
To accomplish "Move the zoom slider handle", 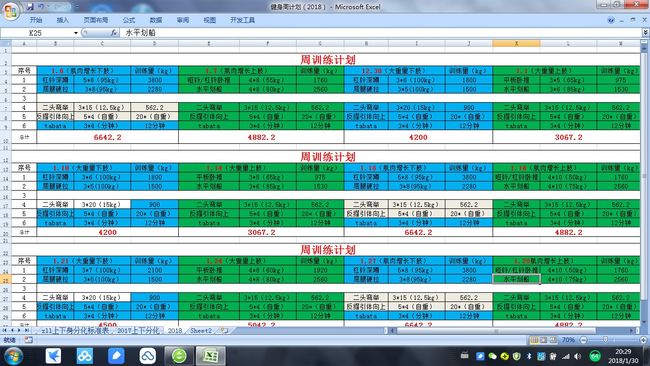I will point(605,340).
